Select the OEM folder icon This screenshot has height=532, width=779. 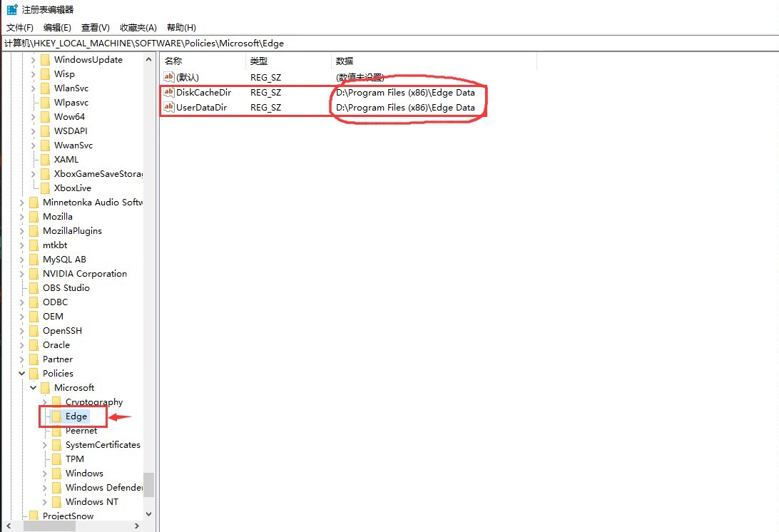(x=34, y=317)
